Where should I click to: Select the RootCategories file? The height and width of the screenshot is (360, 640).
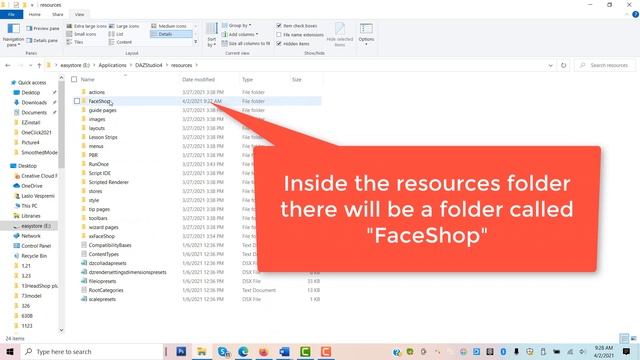106,290
